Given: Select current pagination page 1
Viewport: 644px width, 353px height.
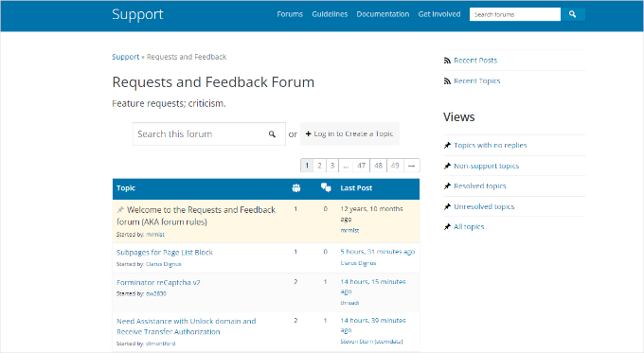Looking at the screenshot, I should point(307,166).
